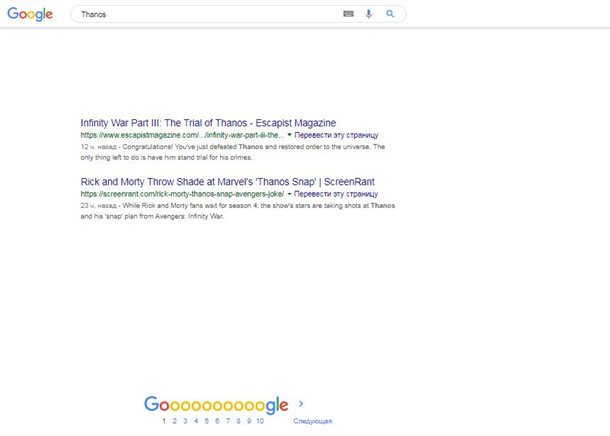Jump to results page 5
The width and height of the screenshot is (610, 436).
[207, 422]
